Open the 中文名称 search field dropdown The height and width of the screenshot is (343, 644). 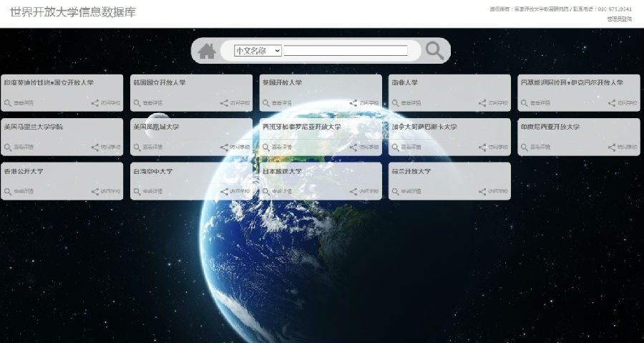[x=258, y=51]
